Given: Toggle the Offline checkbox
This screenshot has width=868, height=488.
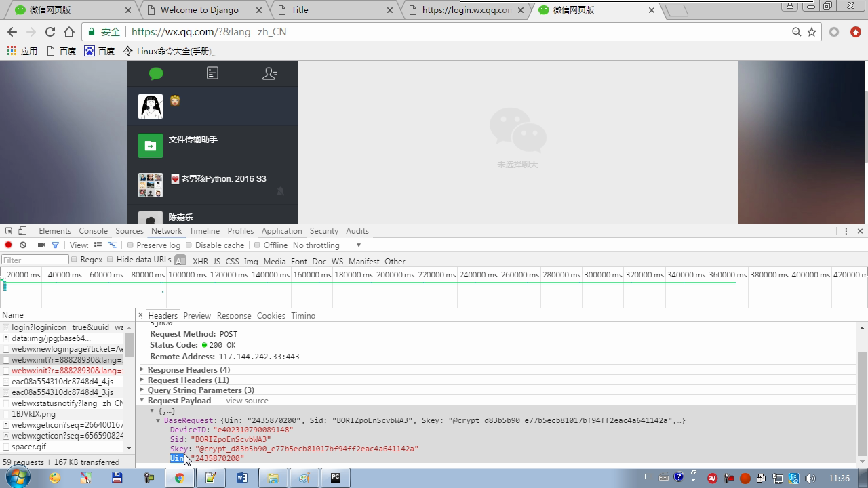Looking at the screenshot, I should (x=257, y=245).
